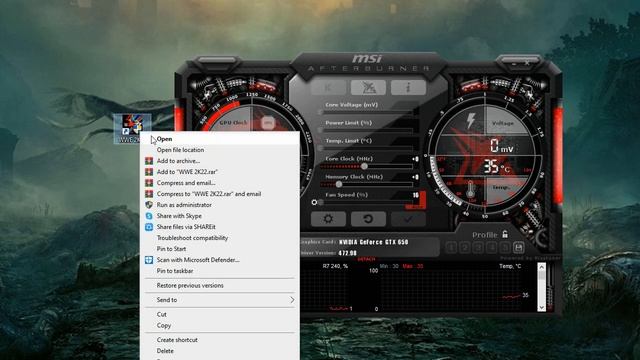
Task: Click the Power Limit slider track
Action: click(x=366, y=130)
